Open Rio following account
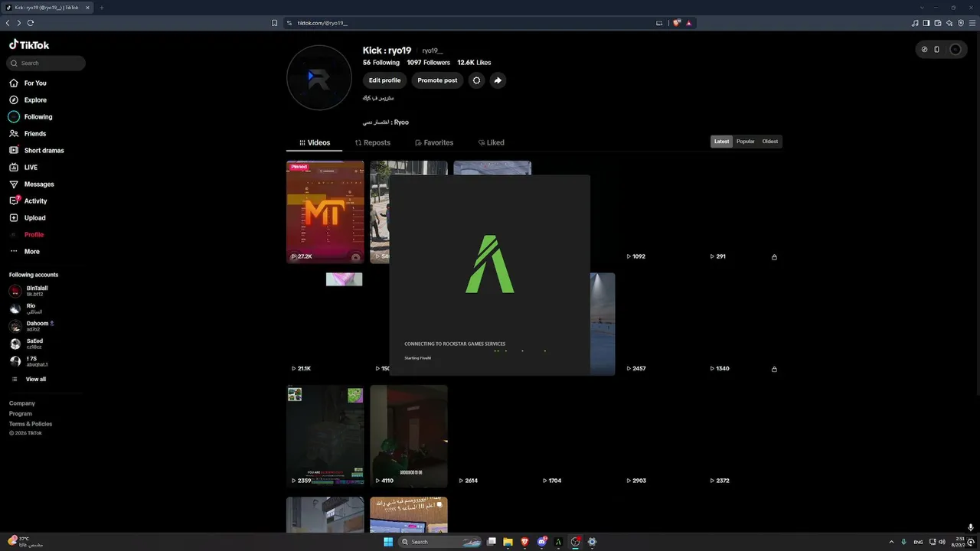 pyautogui.click(x=25, y=308)
